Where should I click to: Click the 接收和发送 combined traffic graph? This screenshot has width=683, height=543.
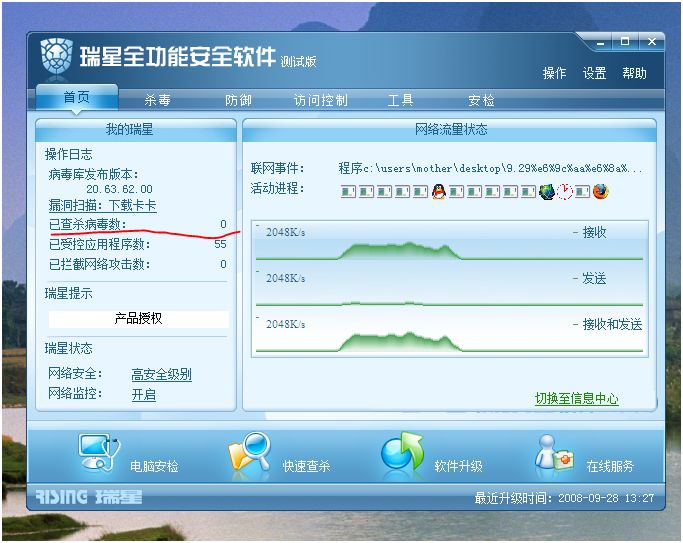[x=450, y=334]
